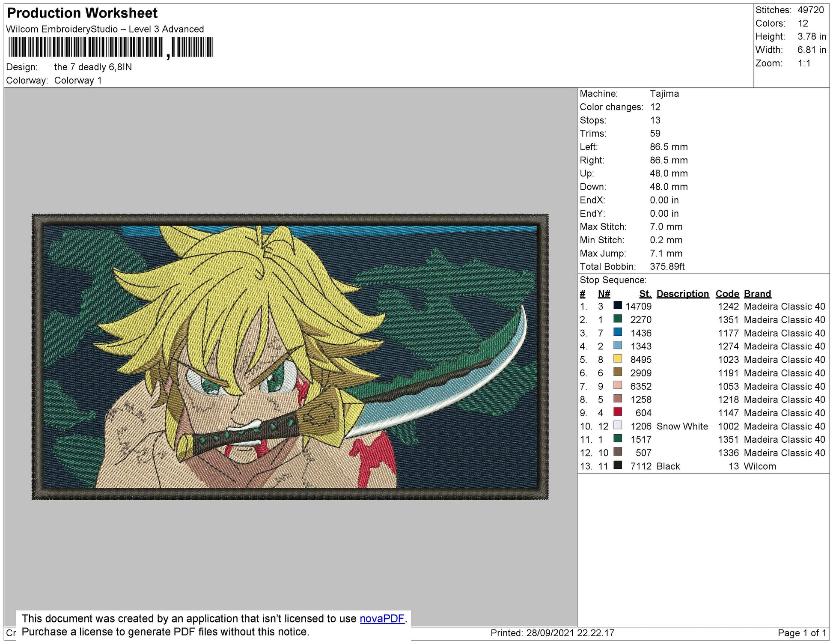This screenshot has height=644, width=833.
Task: Click the Width value 6.81 in
Action: 812,50
